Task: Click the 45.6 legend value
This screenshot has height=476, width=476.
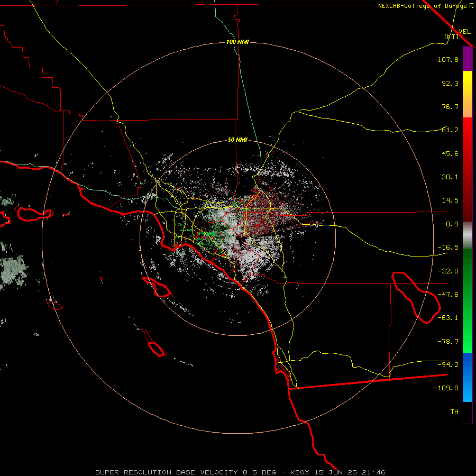Action: [x=450, y=153]
